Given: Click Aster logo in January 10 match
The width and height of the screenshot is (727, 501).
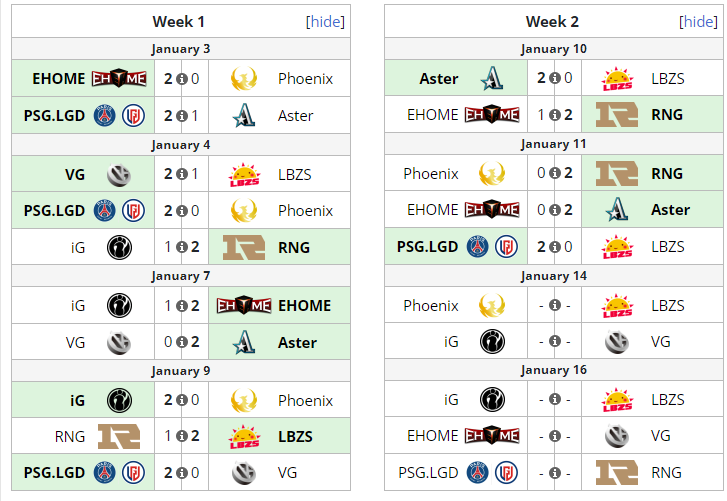Looking at the screenshot, I should [492, 78].
